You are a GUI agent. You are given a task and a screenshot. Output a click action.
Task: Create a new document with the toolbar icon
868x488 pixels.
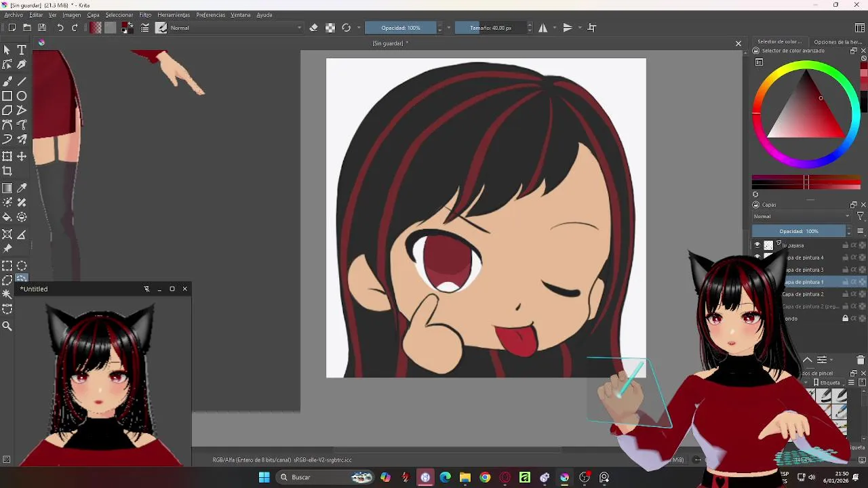(12, 28)
